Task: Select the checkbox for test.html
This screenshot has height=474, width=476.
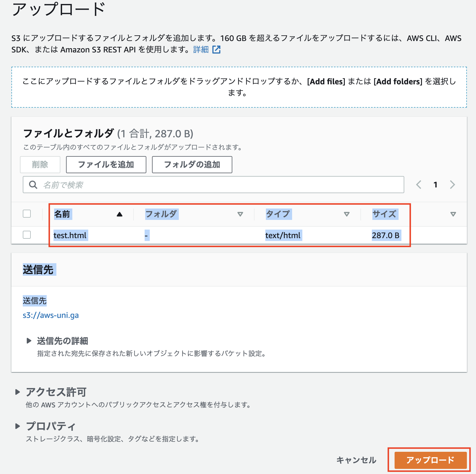Action: click(26, 235)
